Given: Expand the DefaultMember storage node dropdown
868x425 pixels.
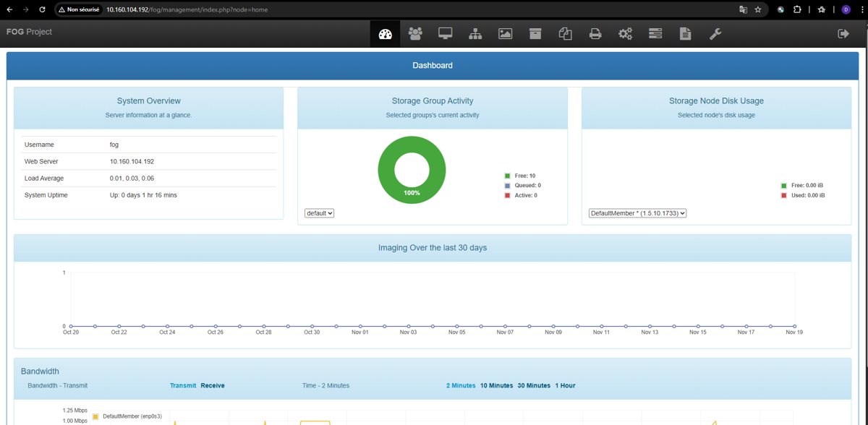Looking at the screenshot, I should click(x=637, y=213).
